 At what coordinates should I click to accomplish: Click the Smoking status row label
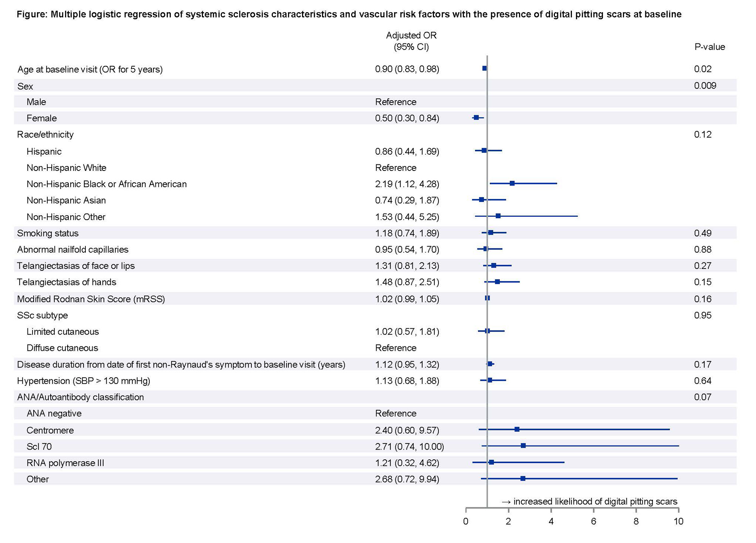(48, 233)
